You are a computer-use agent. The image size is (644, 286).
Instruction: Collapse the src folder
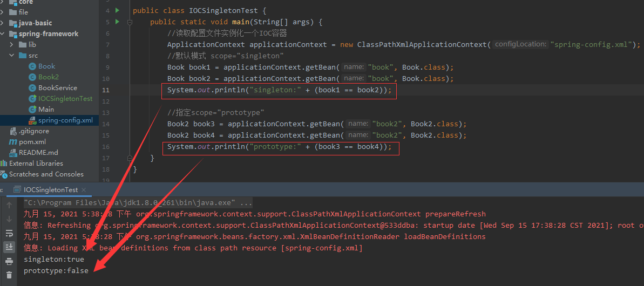click(11, 56)
